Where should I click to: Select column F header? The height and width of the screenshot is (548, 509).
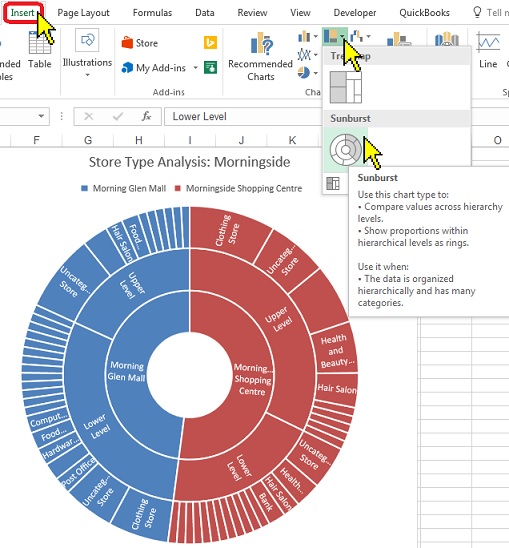36,140
